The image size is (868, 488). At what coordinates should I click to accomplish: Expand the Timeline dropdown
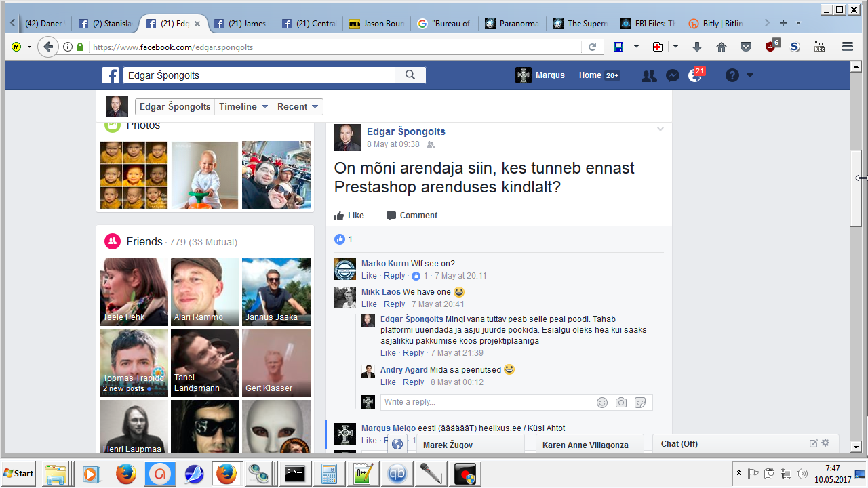pyautogui.click(x=244, y=106)
